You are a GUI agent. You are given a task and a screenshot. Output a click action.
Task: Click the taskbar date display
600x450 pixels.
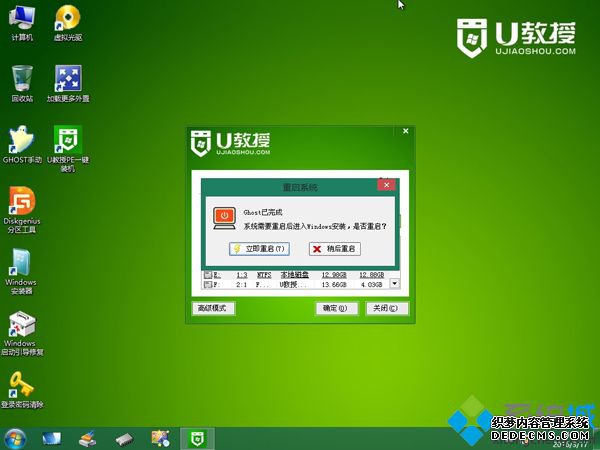click(570, 444)
